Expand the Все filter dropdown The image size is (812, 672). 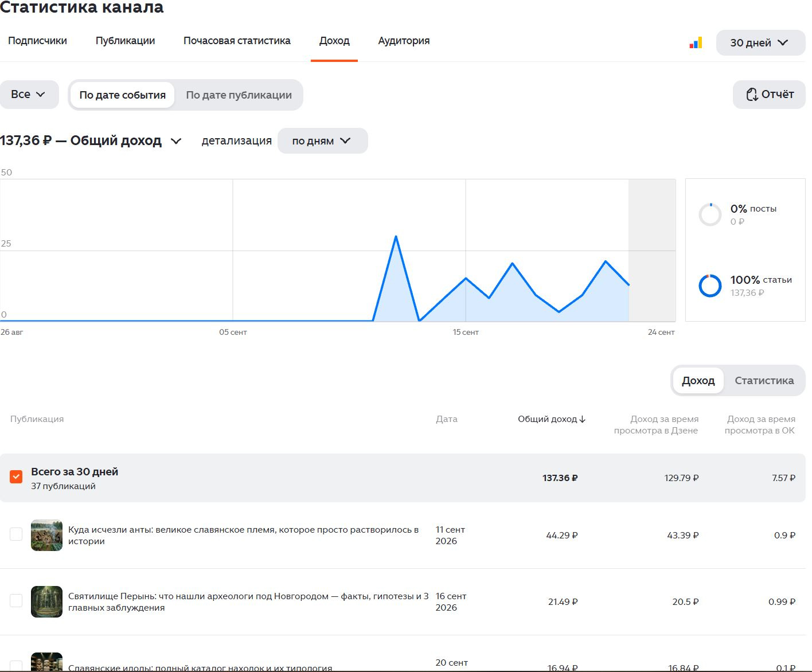pyautogui.click(x=29, y=95)
